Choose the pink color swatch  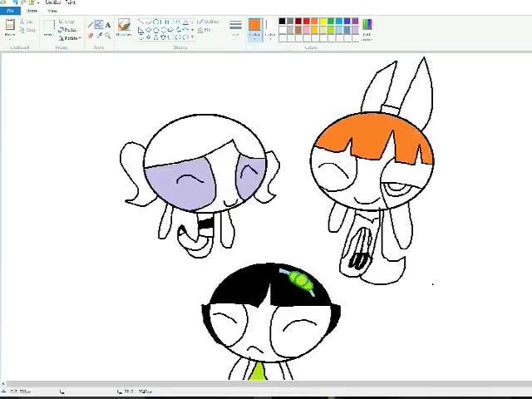coord(307,30)
